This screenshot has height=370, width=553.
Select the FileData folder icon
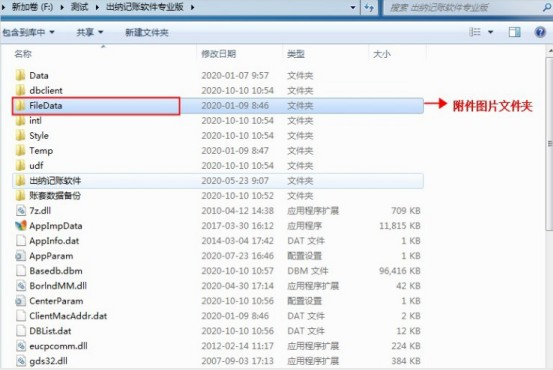tap(20, 105)
